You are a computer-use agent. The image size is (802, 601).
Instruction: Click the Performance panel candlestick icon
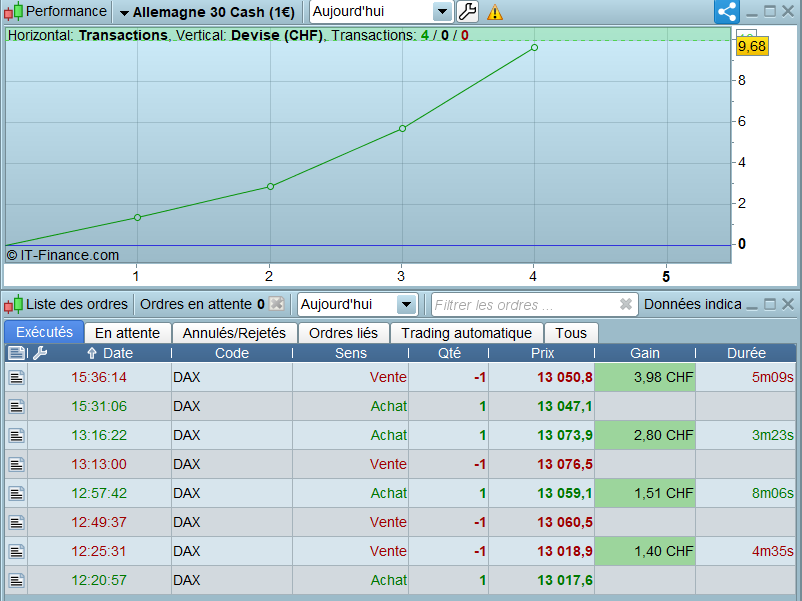coord(14,11)
